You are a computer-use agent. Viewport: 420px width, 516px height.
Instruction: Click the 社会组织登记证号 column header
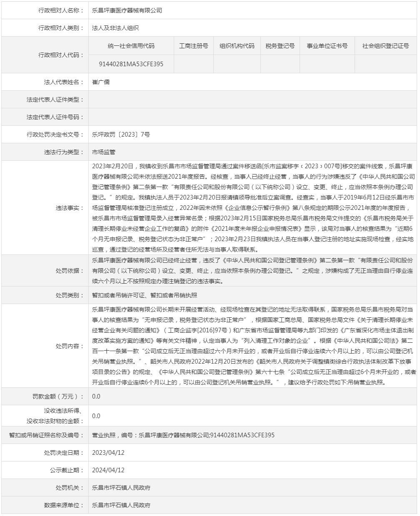(x=385, y=46)
